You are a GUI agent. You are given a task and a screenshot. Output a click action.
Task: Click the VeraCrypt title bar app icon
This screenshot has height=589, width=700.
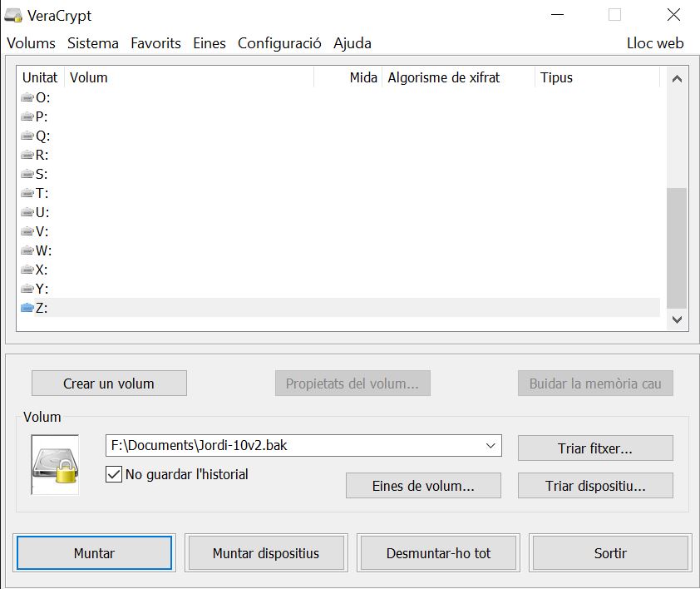[13, 16]
